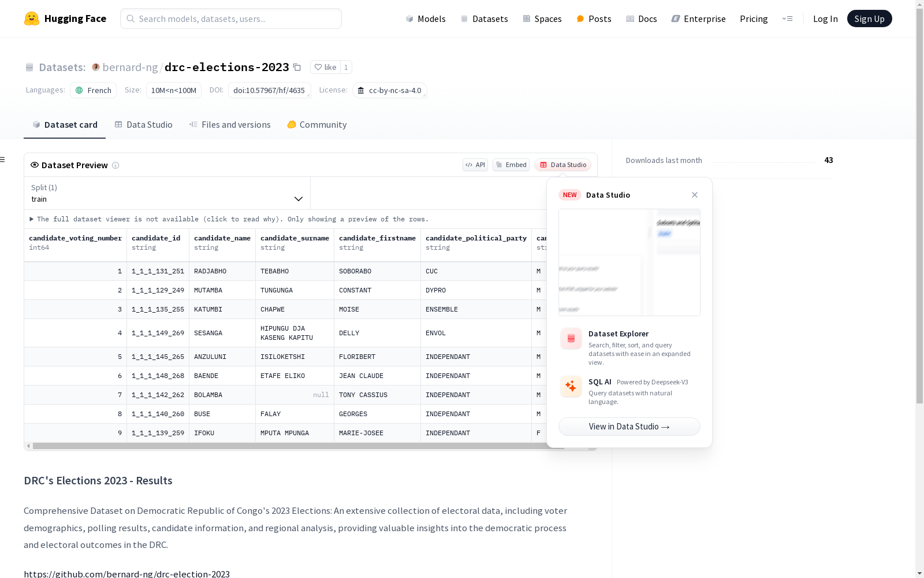Focus the search models input field

(231, 18)
